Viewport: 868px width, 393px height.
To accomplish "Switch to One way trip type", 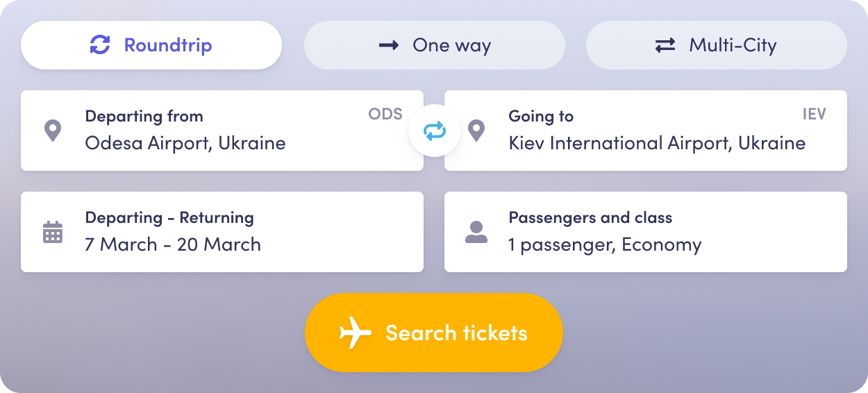I will [x=435, y=45].
